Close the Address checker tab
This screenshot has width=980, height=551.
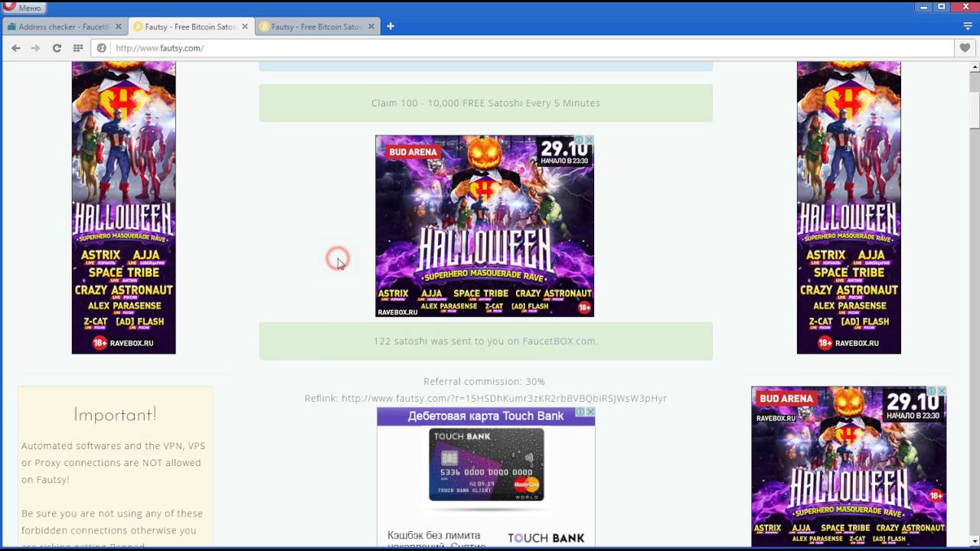[x=118, y=26]
